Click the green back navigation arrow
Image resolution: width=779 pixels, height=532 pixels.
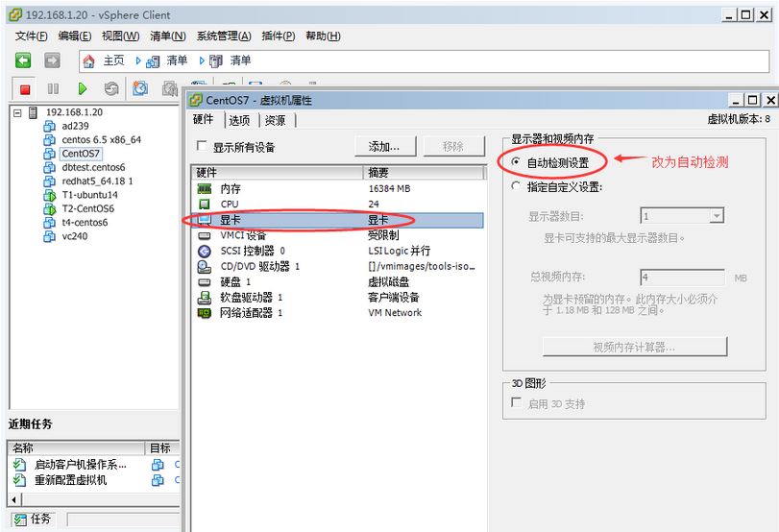(x=23, y=60)
